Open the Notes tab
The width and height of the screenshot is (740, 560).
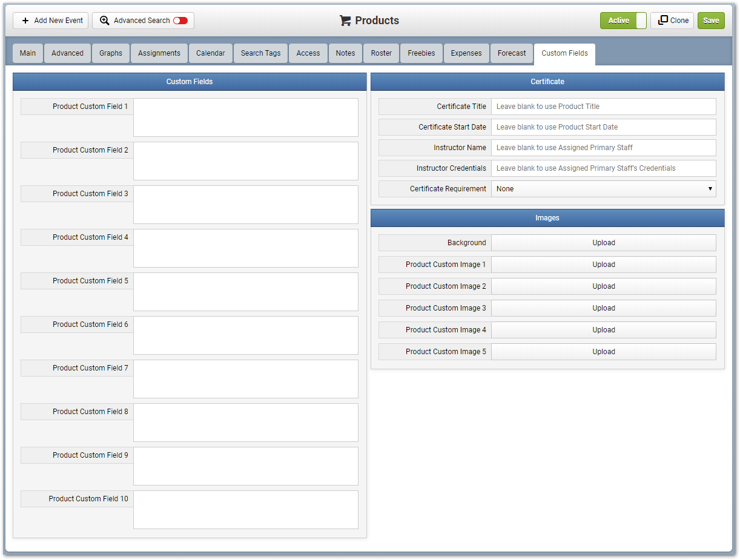coord(345,53)
